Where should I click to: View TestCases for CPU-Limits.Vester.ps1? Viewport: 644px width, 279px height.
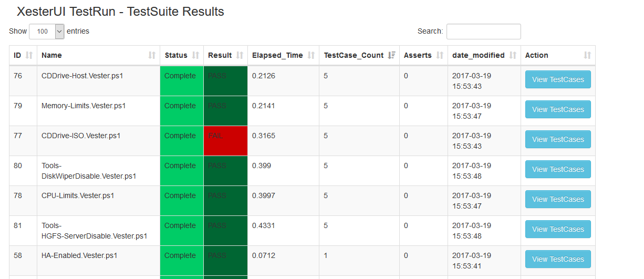tap(558, 200)
